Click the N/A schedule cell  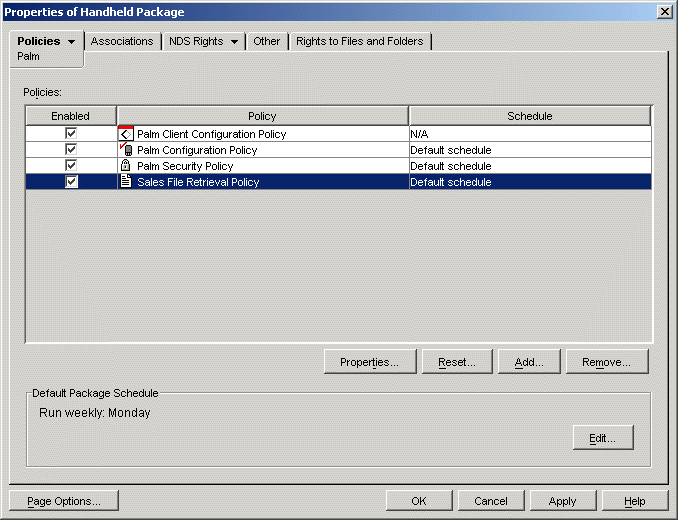coord(530,134)
